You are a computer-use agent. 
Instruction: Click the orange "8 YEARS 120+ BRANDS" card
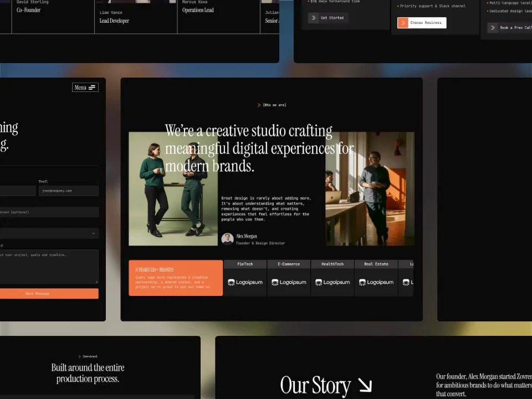[176, 278]
